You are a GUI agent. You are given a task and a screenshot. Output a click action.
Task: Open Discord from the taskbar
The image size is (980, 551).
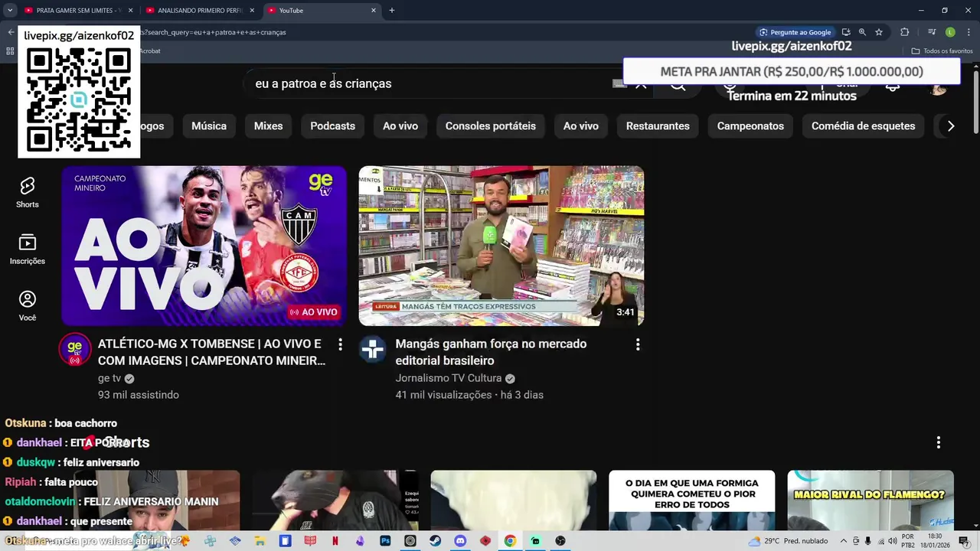click(x=460, y=541)
